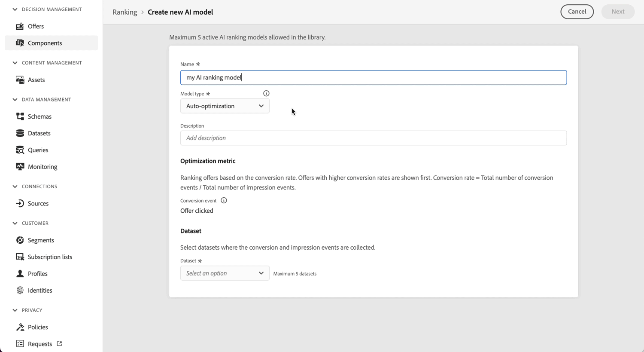Screen dimensions: 644x352
Task: Click the Policies gavel icon
Action: point(20,327)
